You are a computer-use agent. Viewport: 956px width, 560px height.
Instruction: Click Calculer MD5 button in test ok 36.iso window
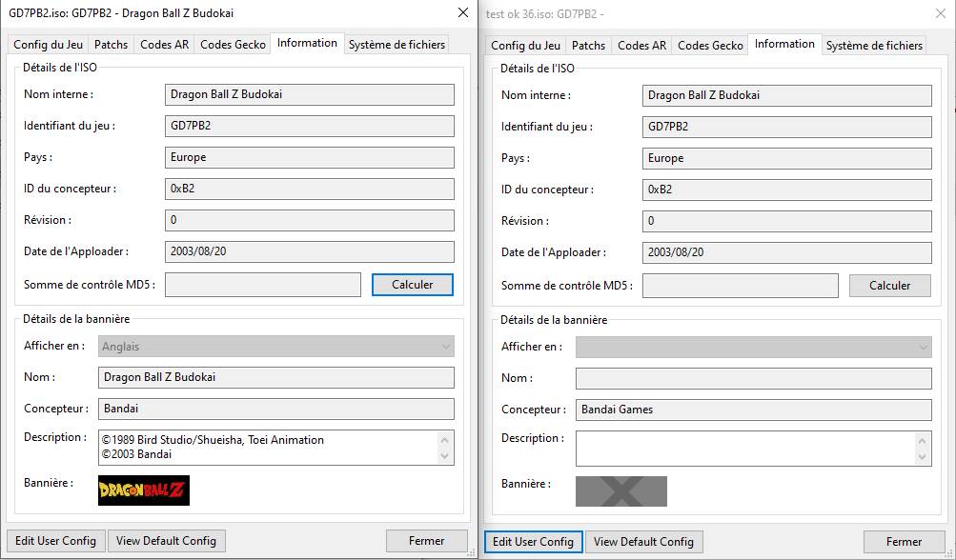[889, 286]
